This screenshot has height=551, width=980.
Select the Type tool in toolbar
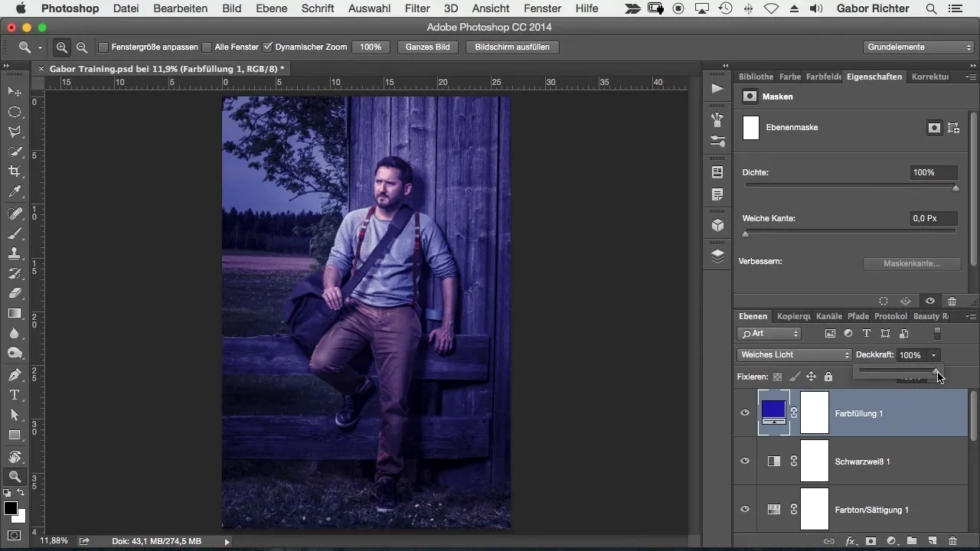15,395
